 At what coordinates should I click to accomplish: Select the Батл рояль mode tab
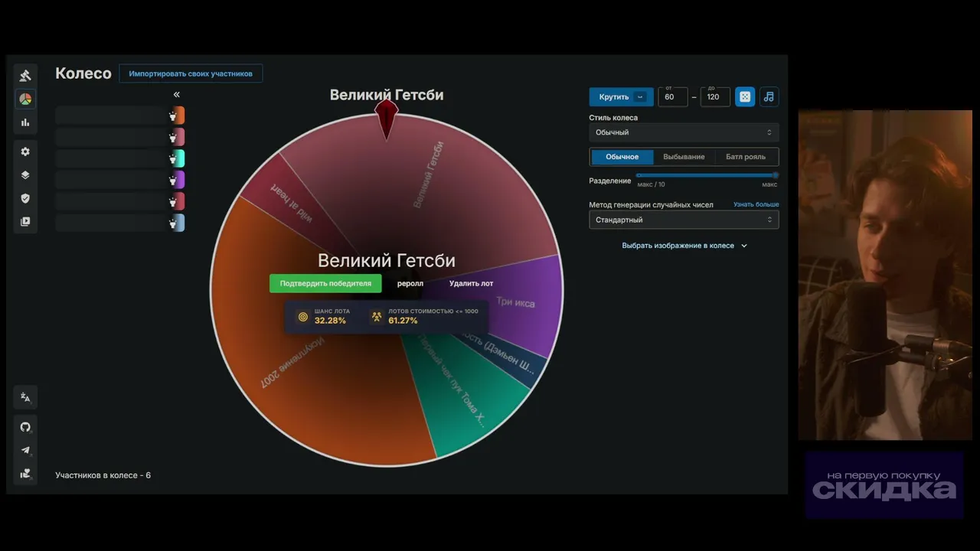(746, 157)
